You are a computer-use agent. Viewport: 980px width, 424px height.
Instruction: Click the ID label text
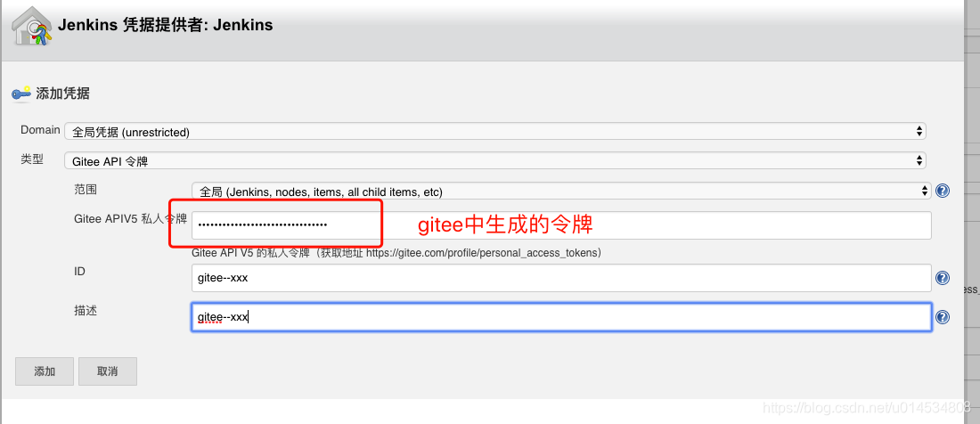[79, 271]
